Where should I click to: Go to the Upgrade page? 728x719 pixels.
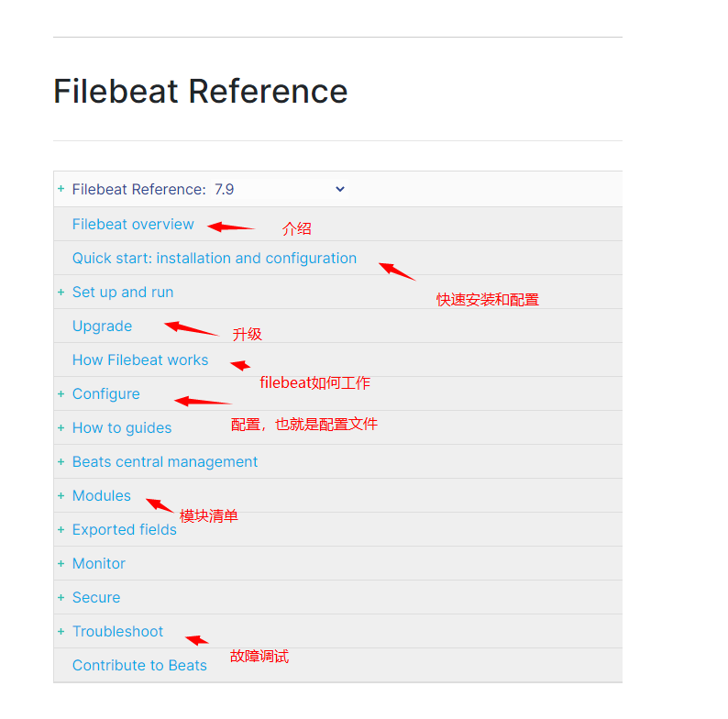102,326
